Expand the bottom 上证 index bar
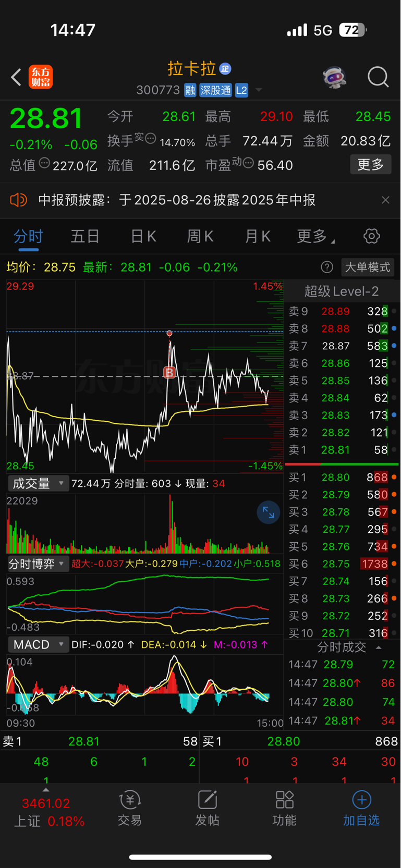401x868 pixels. click(46, 790)
